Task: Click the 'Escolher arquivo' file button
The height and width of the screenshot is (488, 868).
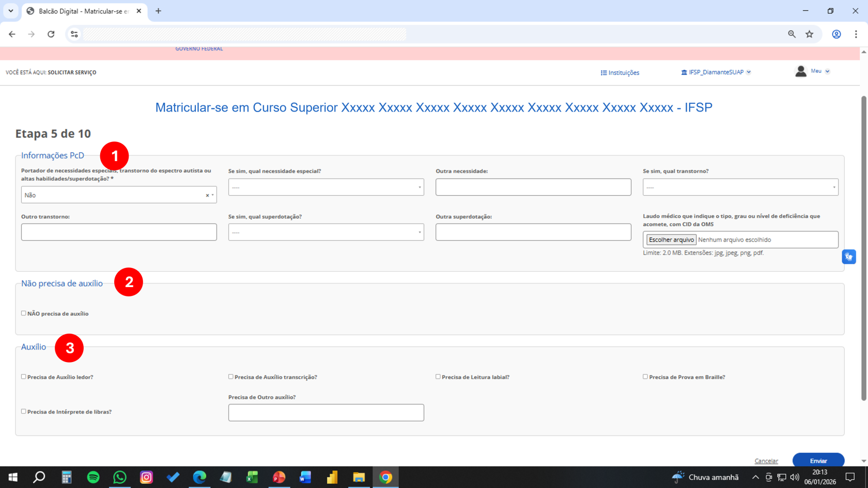Action: coord(671,240)
